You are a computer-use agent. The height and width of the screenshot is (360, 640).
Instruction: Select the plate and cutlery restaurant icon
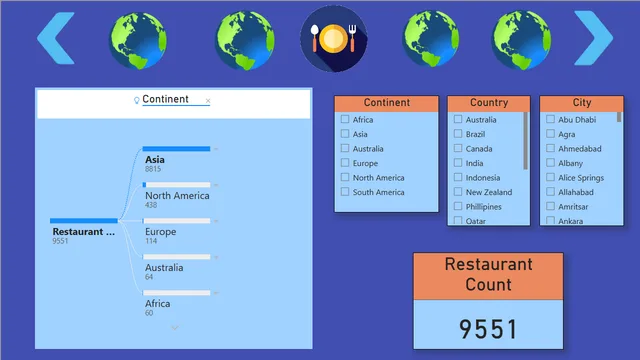333,39
